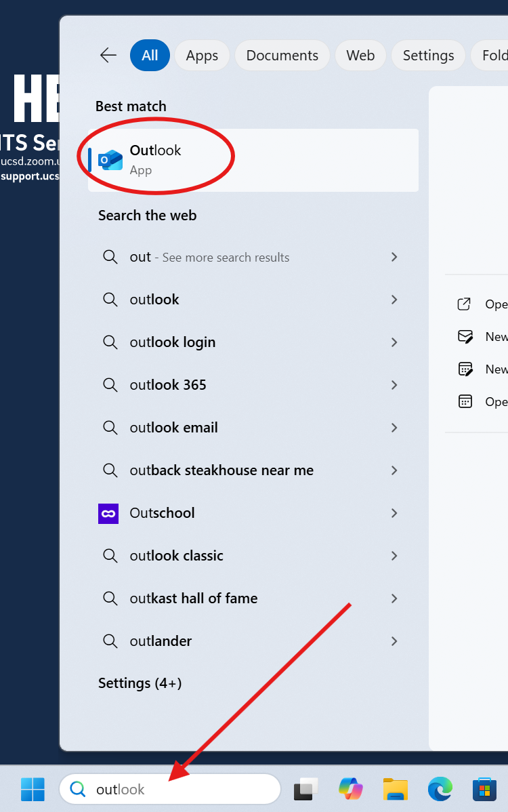Switch to the Documents filter tab
Image resolution: width=508 pixels, height=812 pixels.
282,56
